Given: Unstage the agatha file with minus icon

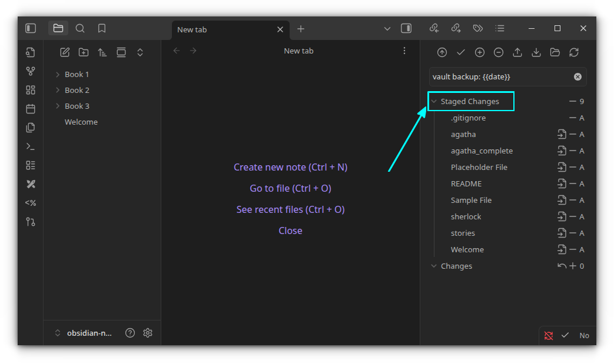Looking at the screenshot, I should pos(572,135).
